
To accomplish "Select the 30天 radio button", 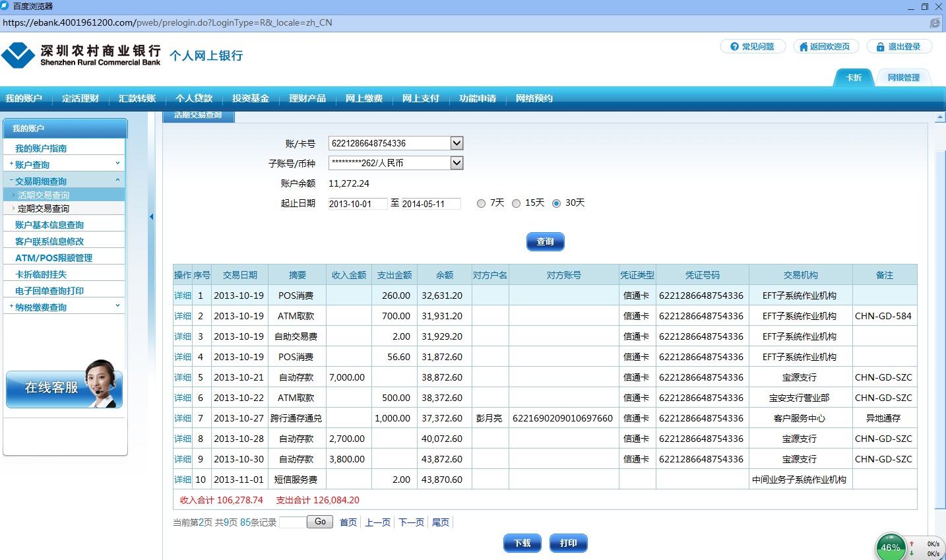I will tap(556, 203).
